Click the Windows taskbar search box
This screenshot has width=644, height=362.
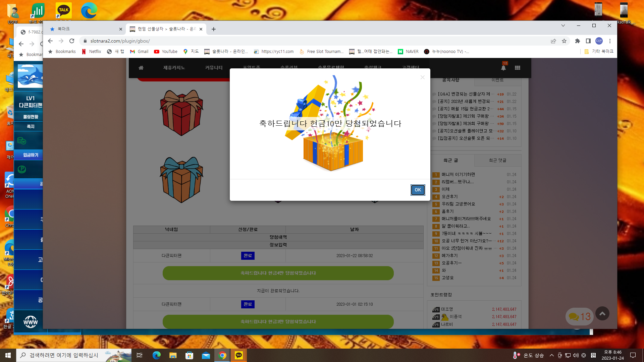(74, 355)
